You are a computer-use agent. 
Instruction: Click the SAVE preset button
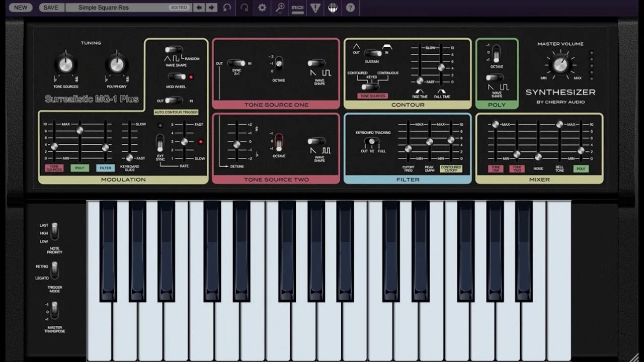coord(51,8)
